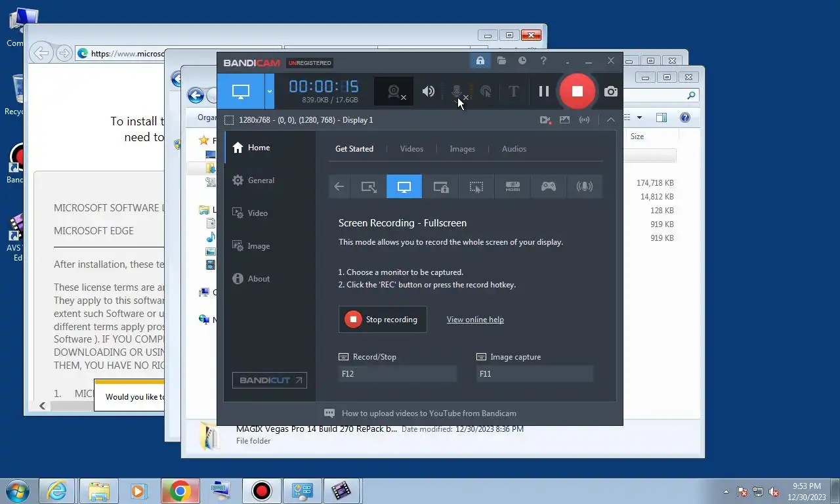Viewport: 840px width, 504px height.
Task: Pause the Bandicam recording
Action: coord(543,91)
